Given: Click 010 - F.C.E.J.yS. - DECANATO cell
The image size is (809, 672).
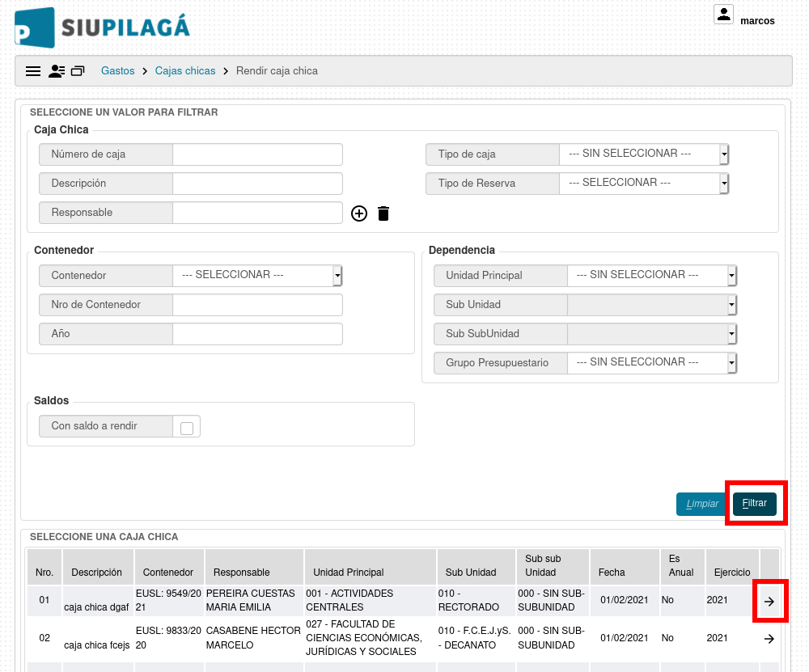Looking at the screenshot, I should click(475, 638).
